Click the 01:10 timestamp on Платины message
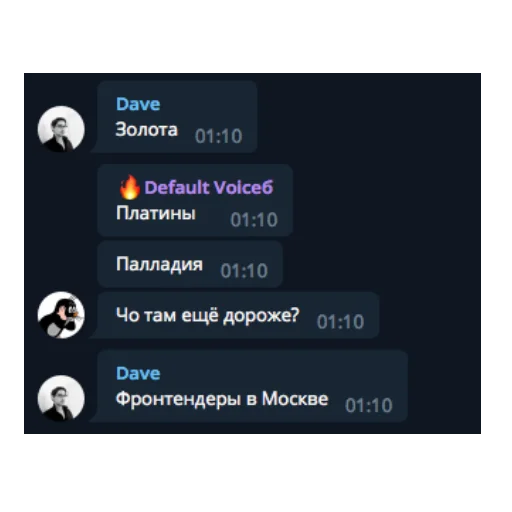512x512 pixels. pos(254,220)
